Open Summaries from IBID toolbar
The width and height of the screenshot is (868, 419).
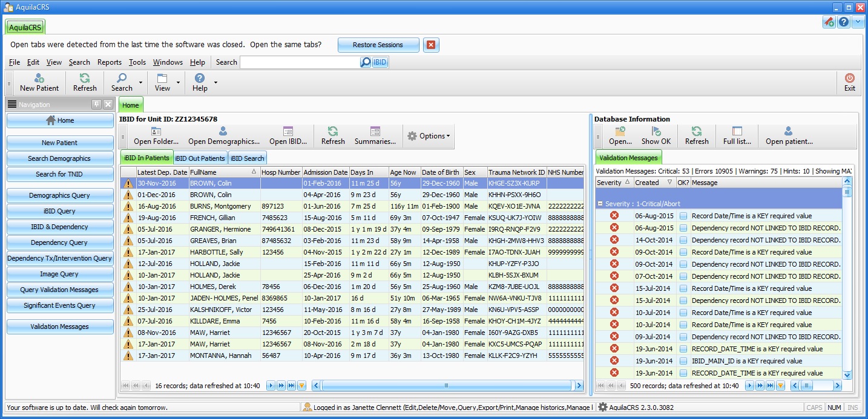375,132
